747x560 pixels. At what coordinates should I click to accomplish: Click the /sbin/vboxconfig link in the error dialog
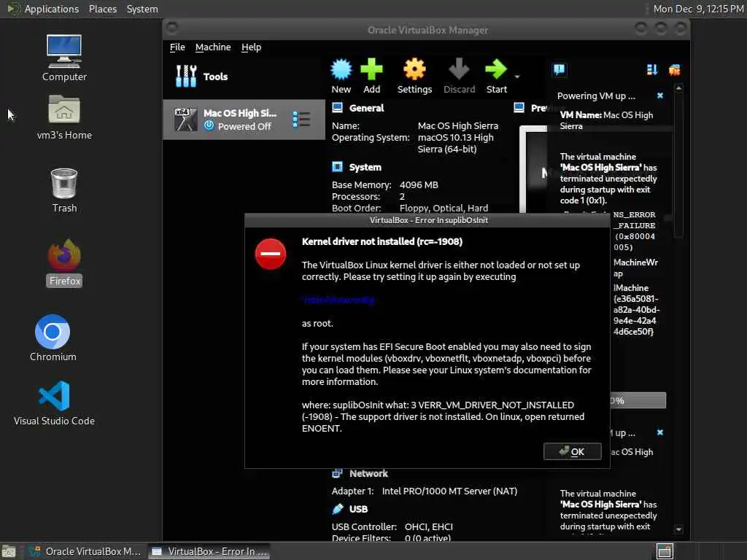338,300
